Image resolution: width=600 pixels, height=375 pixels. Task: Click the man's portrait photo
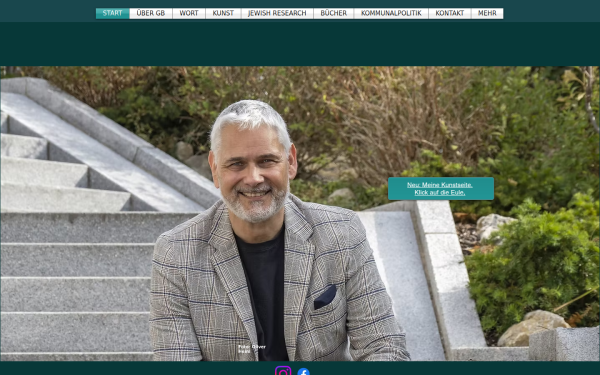click(x=300, y=214)
